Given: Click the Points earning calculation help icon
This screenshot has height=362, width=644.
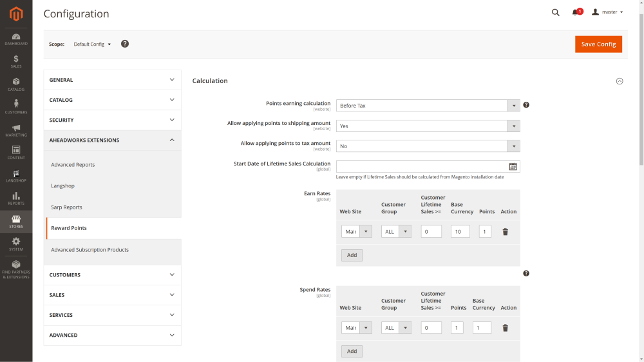Looking at the screenshot, I should pyautogui.click(x=526, y=105).
